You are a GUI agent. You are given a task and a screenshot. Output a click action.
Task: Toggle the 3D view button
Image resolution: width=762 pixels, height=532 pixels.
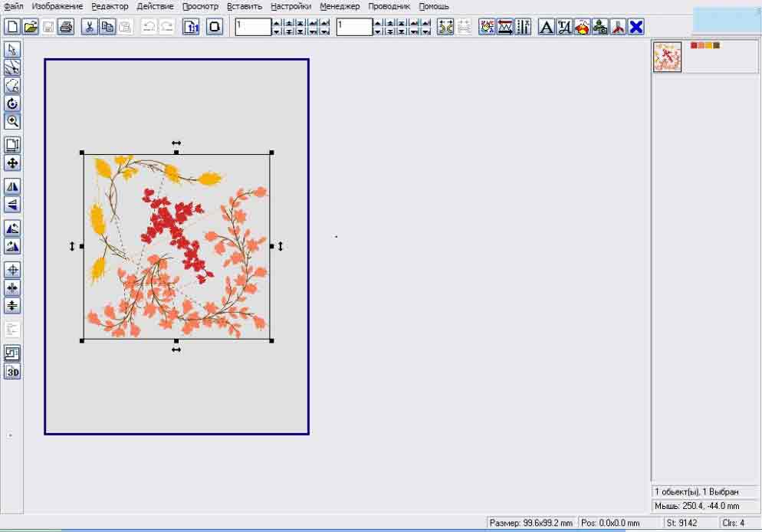click(12, 373)
